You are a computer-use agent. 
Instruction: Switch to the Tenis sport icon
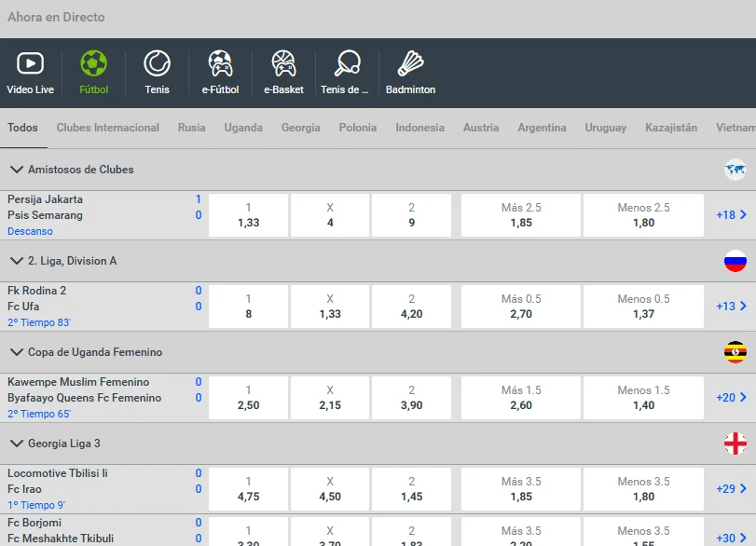[157, 63]
